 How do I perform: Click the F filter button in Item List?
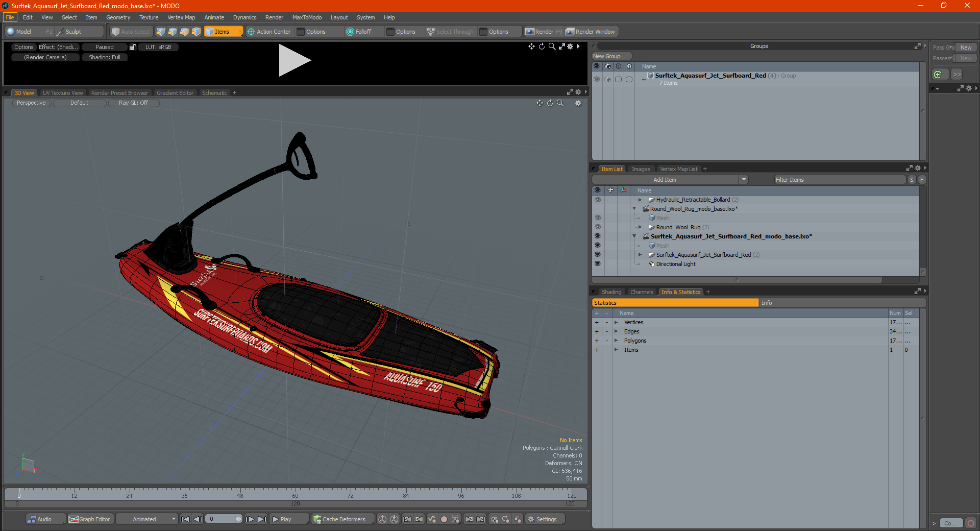coord(922,180)
